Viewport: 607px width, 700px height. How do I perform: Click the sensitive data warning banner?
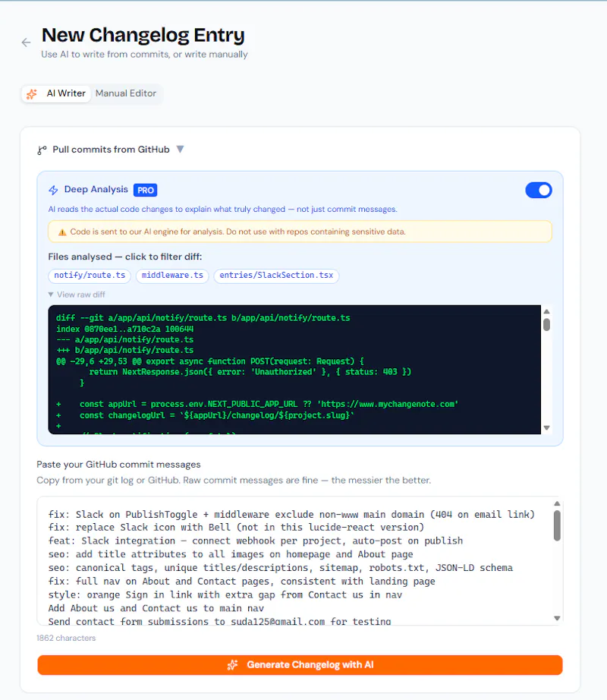point(300,232)
